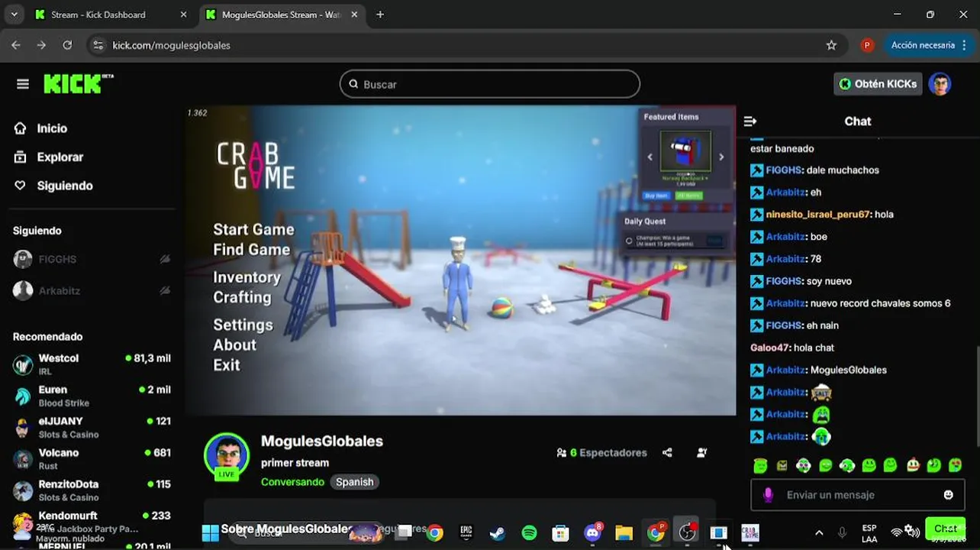
Task: Open the hamburger sidebar menu next to KICK logo
Action: (x=23, y=84)
